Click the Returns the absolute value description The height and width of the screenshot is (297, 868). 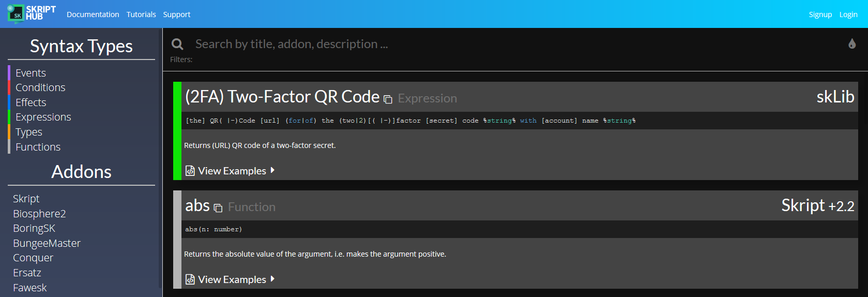click(x=315, y=254)
